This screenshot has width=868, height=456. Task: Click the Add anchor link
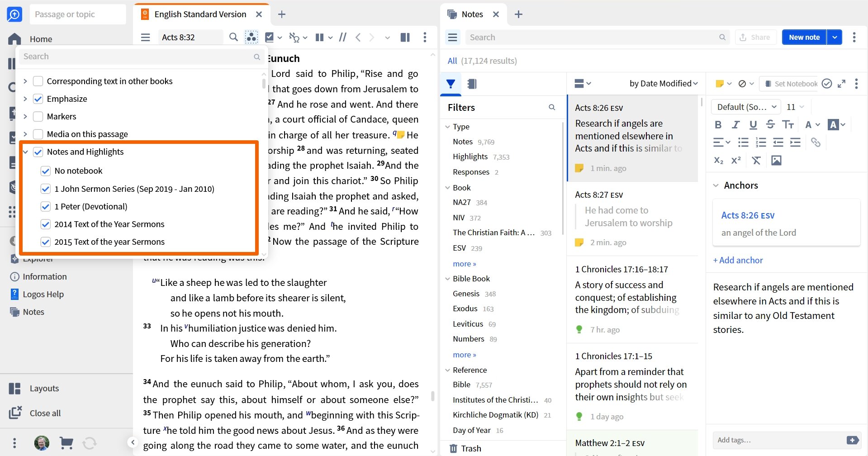coord(737,260)
